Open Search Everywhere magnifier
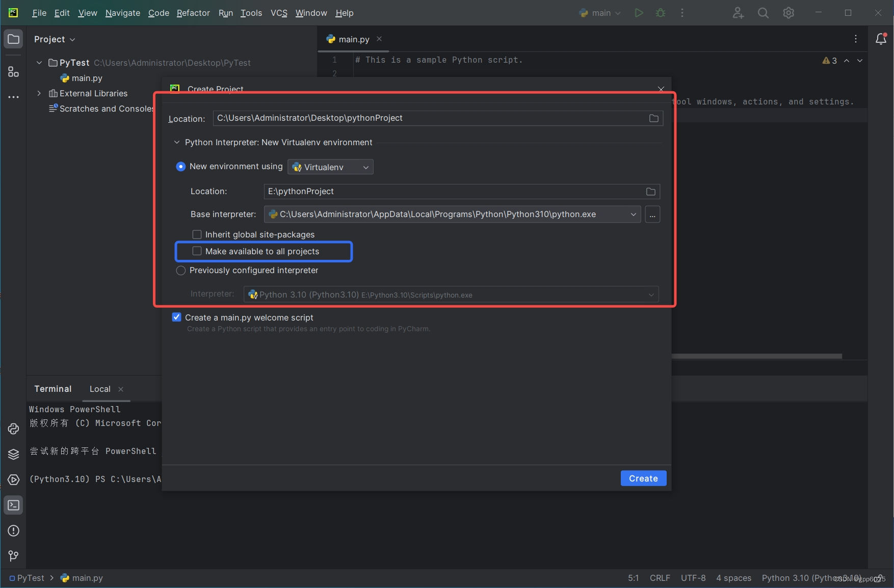The image size is (894, 588). coord(763,13)
